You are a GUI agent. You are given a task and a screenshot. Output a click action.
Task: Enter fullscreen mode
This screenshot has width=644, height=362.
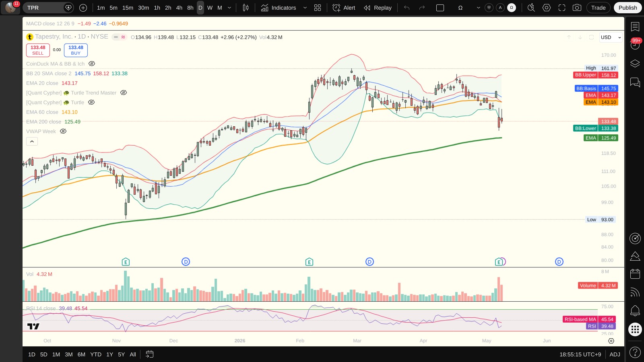(x=562, y=8)
